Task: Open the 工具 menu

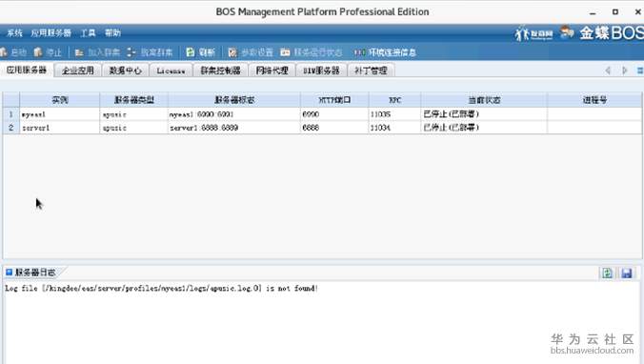Action: click(x=88, y=32)
